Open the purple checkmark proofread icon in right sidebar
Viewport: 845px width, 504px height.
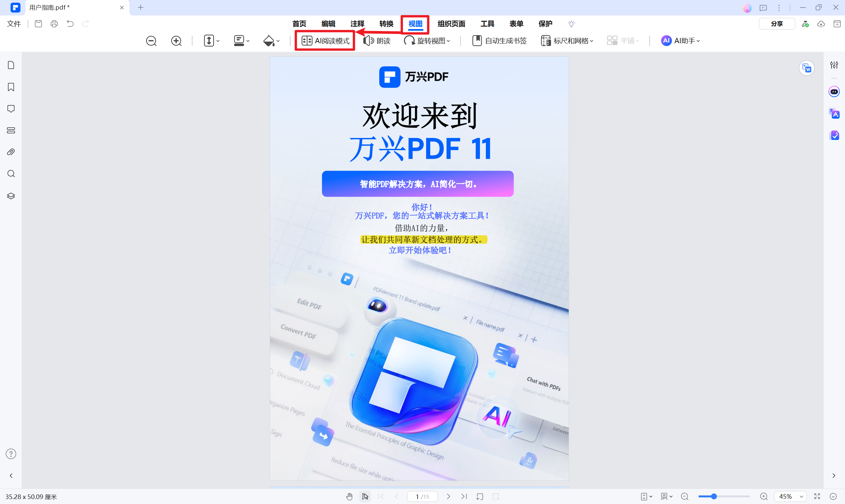[834, 135]
